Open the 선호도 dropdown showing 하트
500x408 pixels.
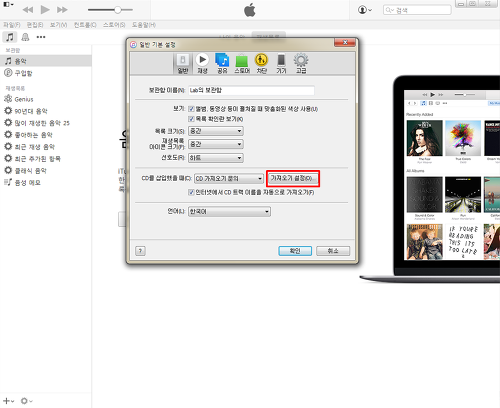pyautogui.click(x=216, y=158)
